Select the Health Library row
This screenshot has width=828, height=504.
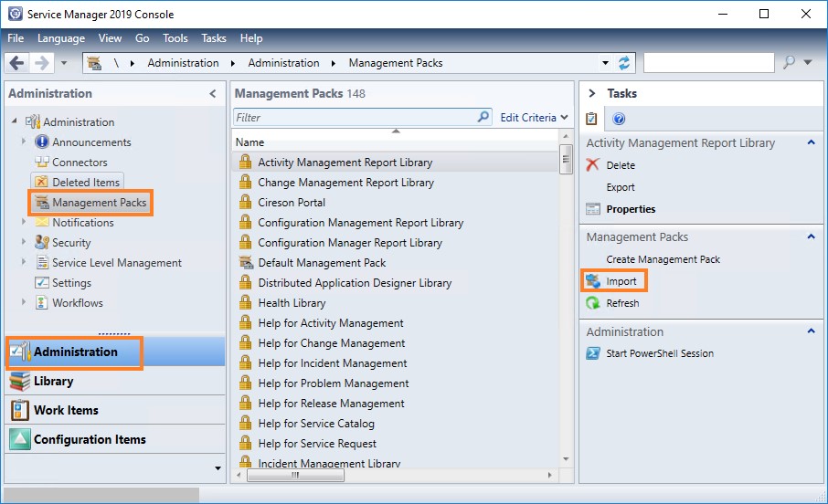pyautogui.click(x=396, y=302)
